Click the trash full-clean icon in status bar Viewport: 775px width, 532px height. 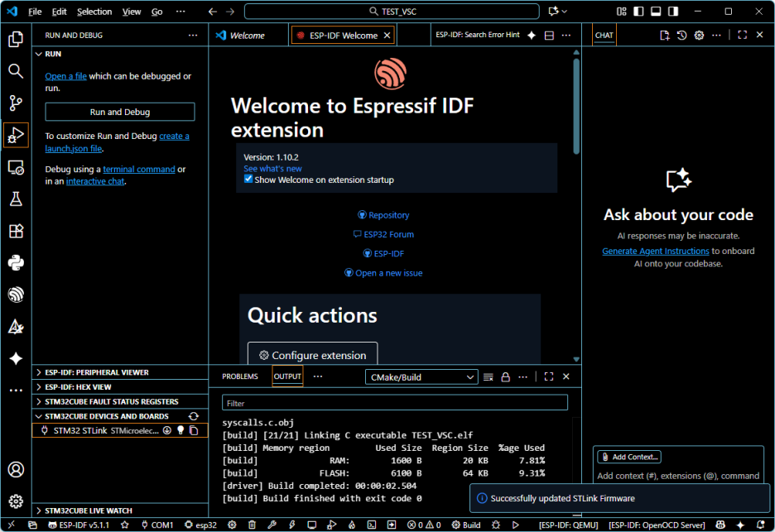pyautogui.click(x=252, y=525)
